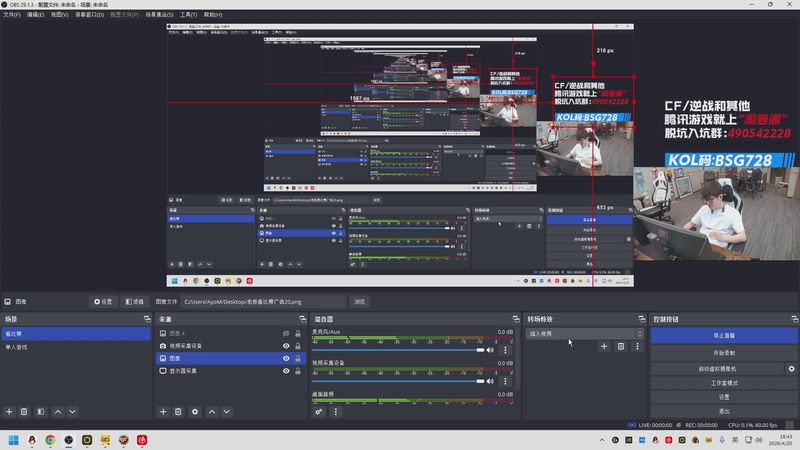800x450 pixels.
Task: Click 浏览 browse button for image file
Action: click(360, 302)
